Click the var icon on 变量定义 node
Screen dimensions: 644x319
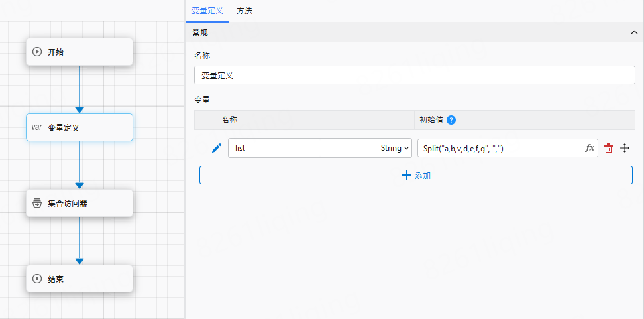click(x=37, y=127)
